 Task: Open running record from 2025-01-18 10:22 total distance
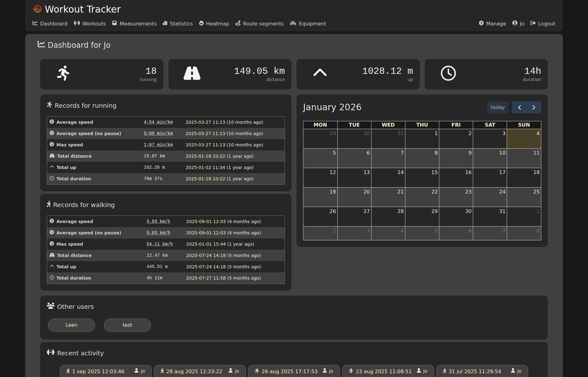[x=205, y=156]
